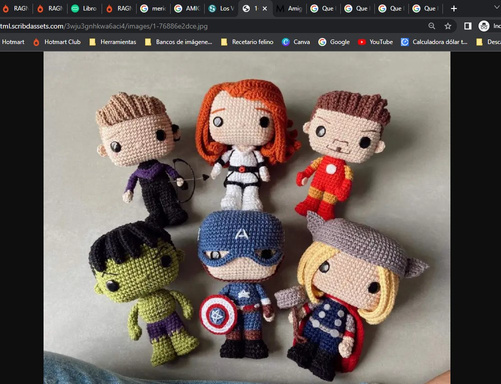
Task: Open the Bancos de imágenes folder
Action: (x=178, y=42)
